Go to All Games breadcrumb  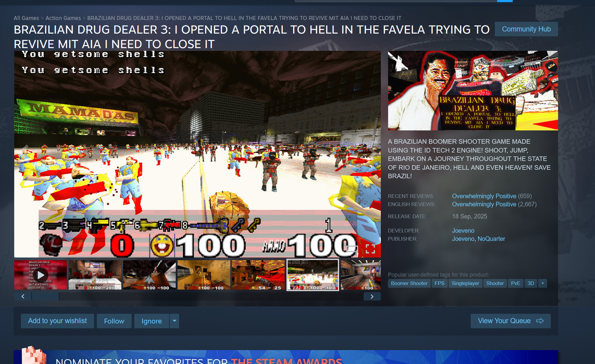[26, 18]
